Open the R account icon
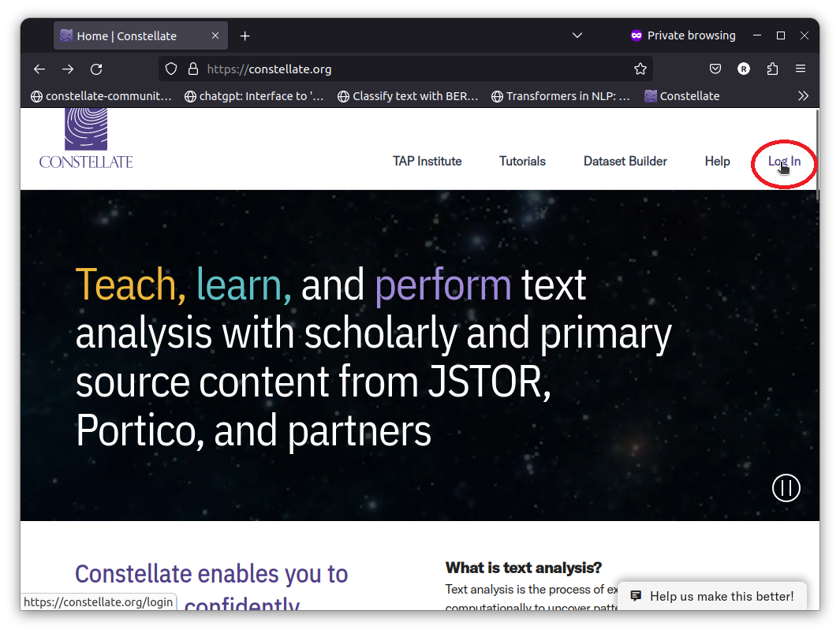 point(744,69)
